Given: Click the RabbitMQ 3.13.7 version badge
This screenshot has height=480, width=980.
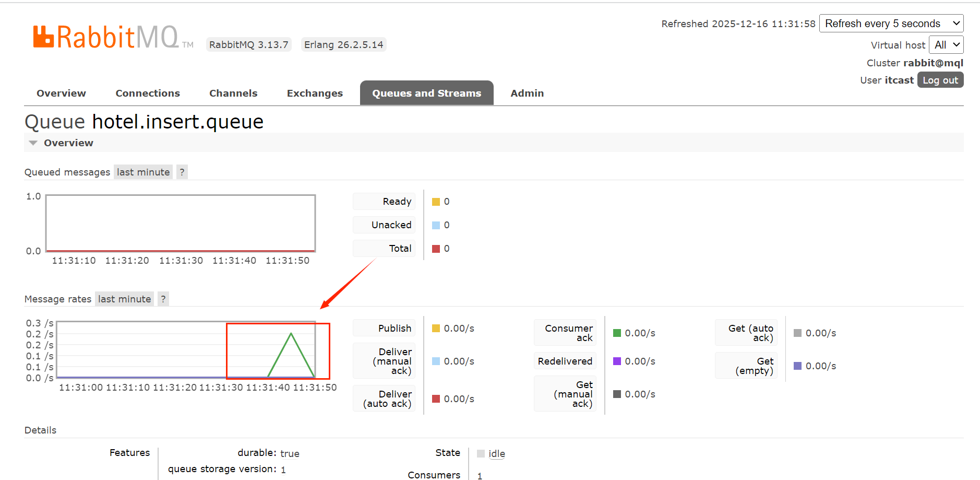Looking at the screenshot, I should coord(248,45).
